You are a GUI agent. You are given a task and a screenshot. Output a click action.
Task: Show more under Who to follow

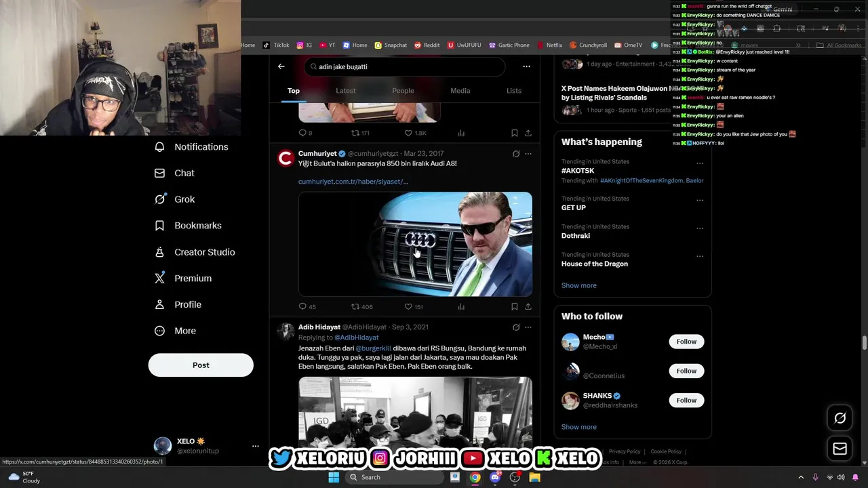(579, 427)
